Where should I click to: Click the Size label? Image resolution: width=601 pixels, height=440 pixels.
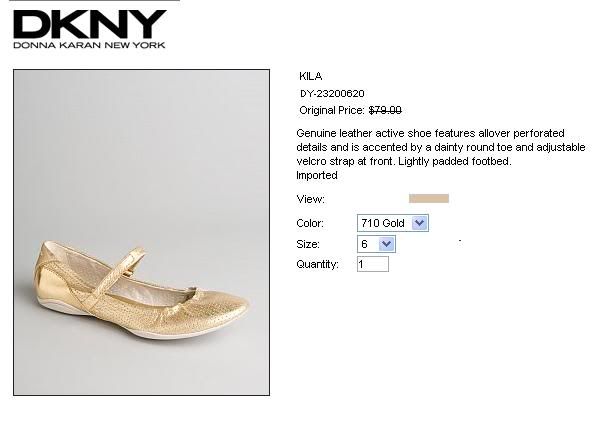click(x=308, y=244)
